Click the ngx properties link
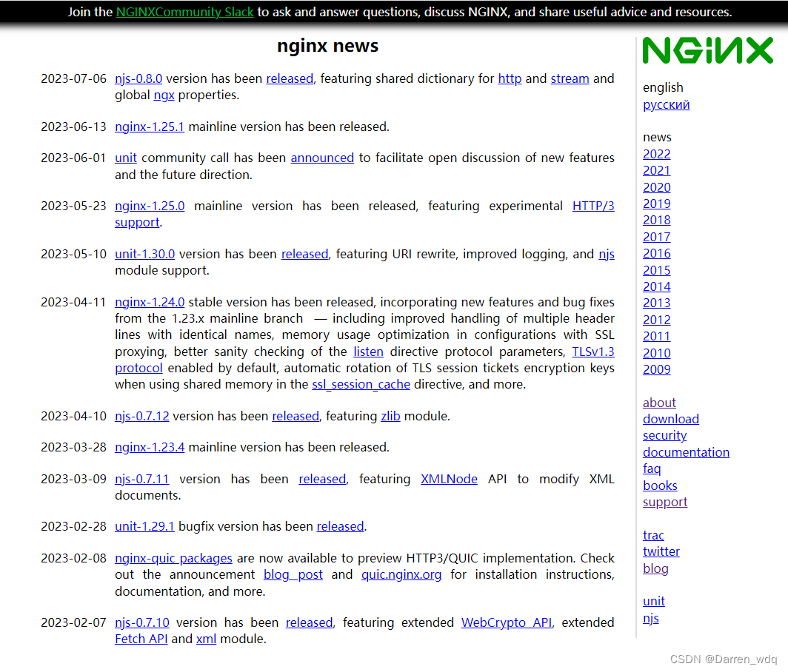This screenshot has width=788, height=672. click(164, 95)
